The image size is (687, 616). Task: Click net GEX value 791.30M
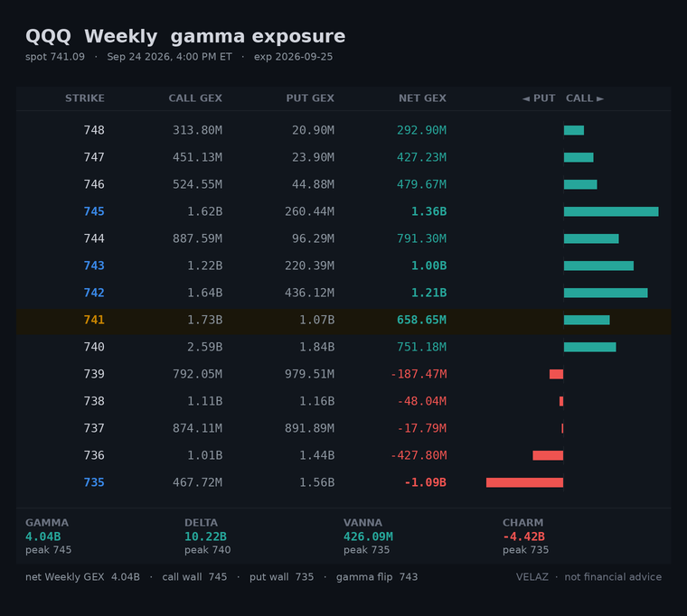pos(421,238)
